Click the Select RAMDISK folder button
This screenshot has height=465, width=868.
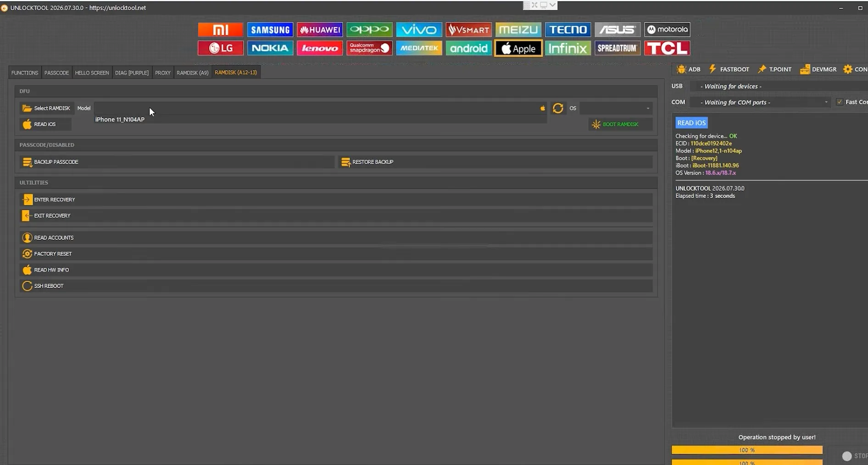tap(46, 108)
